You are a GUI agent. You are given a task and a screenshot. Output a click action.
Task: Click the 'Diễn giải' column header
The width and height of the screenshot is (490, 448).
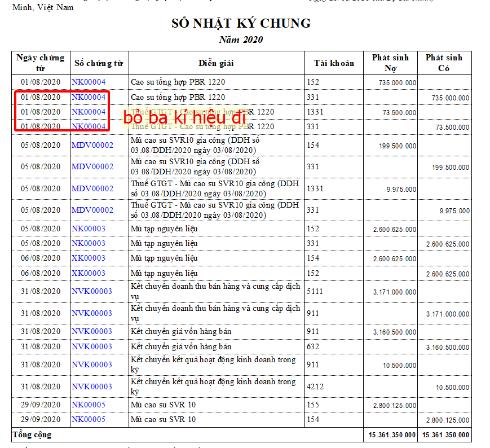click(216, 63)
